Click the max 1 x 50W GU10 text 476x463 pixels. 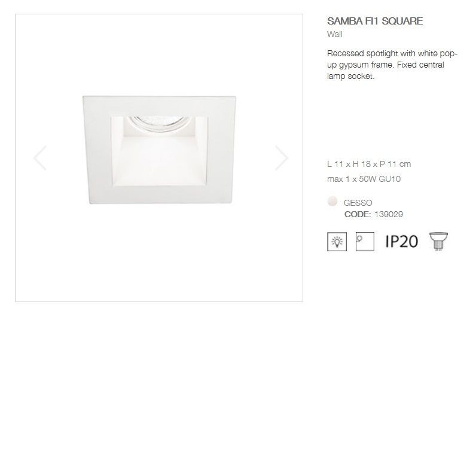pos(364,179)
